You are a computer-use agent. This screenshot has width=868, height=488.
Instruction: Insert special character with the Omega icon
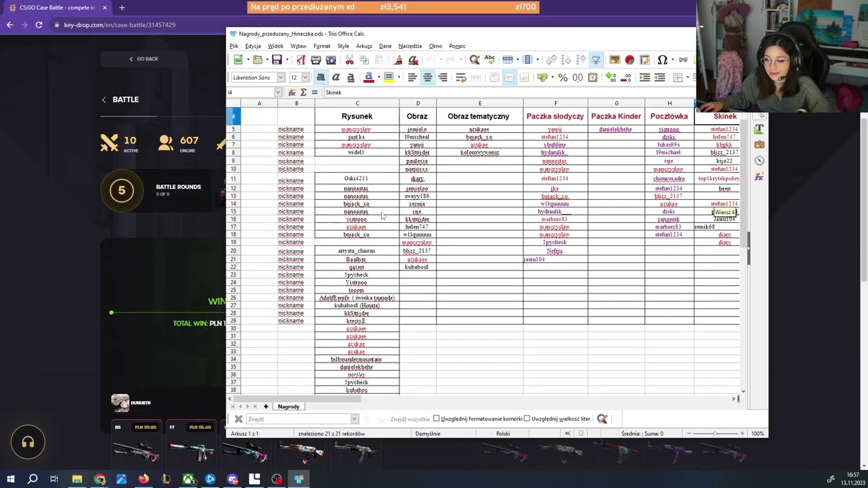663,60
